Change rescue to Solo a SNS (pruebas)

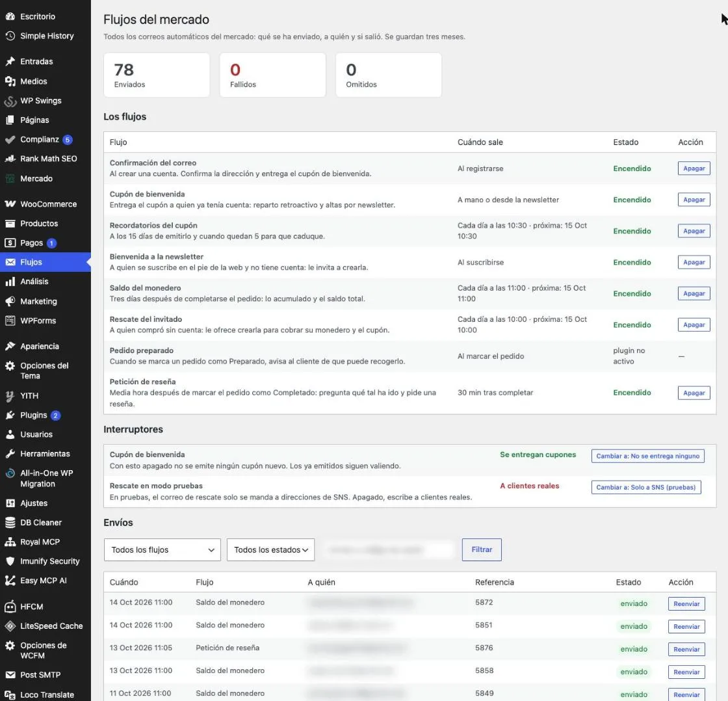[x=646, y=487]
